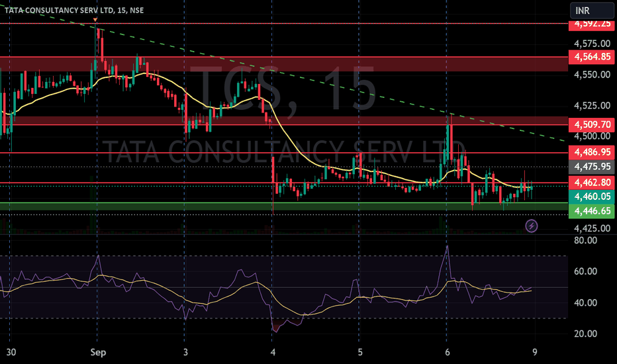Screen dimensions: 617x364
Task: Click the current price label 4,460.05
Action: pyautogui.click(x=591, y=197)
